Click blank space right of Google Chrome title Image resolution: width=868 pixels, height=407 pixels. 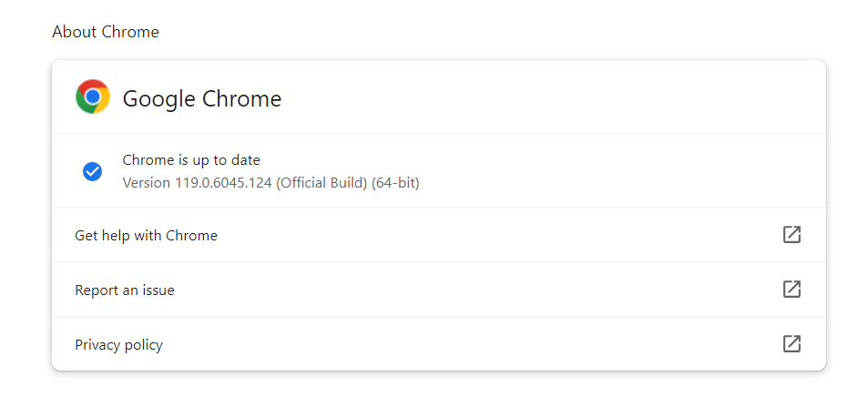[546, 98]
